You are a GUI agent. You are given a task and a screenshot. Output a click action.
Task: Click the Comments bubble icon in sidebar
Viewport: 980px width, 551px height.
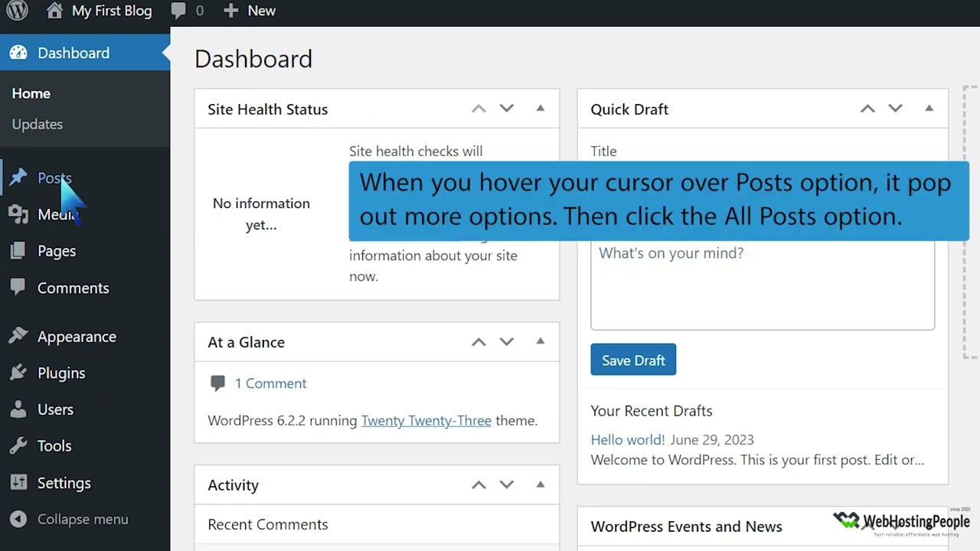click(x=18, y=288)
